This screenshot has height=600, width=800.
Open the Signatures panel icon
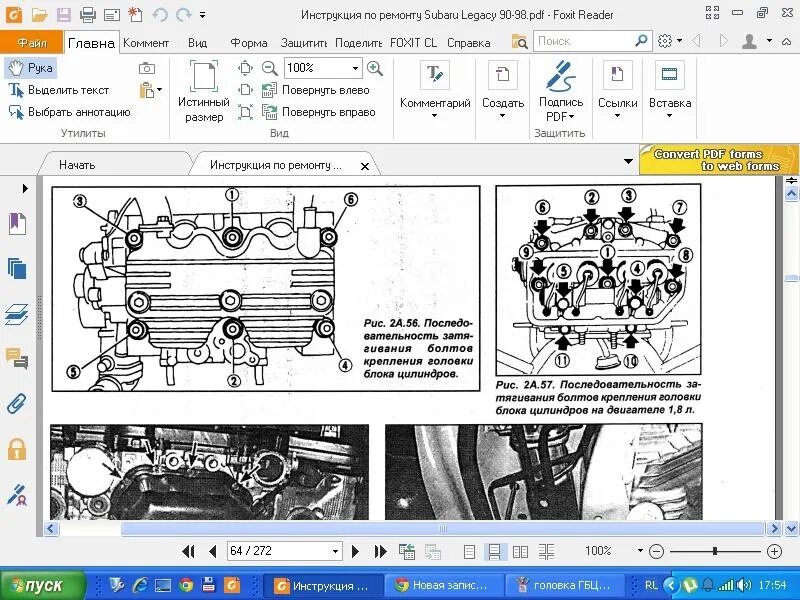point(17,495)
